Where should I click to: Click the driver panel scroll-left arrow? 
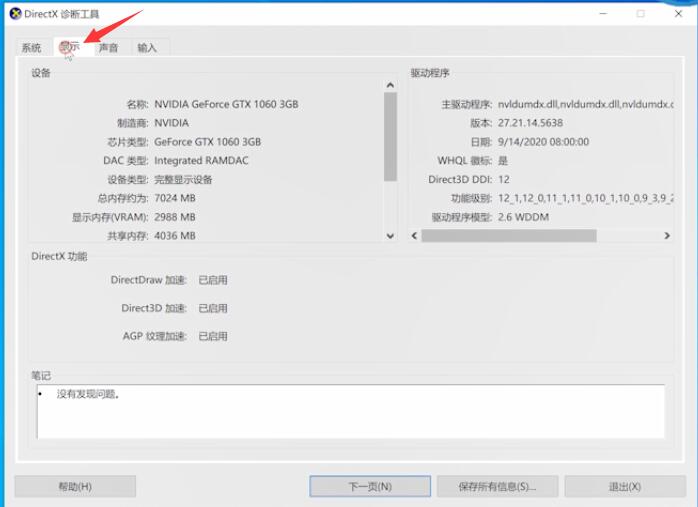point(414,235)
